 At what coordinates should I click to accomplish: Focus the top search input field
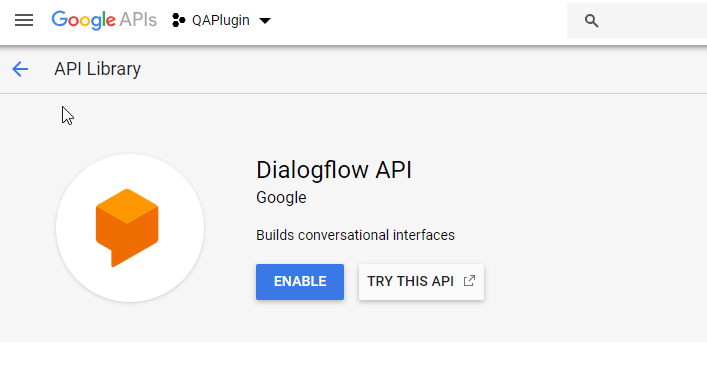[x=637, y=21]
